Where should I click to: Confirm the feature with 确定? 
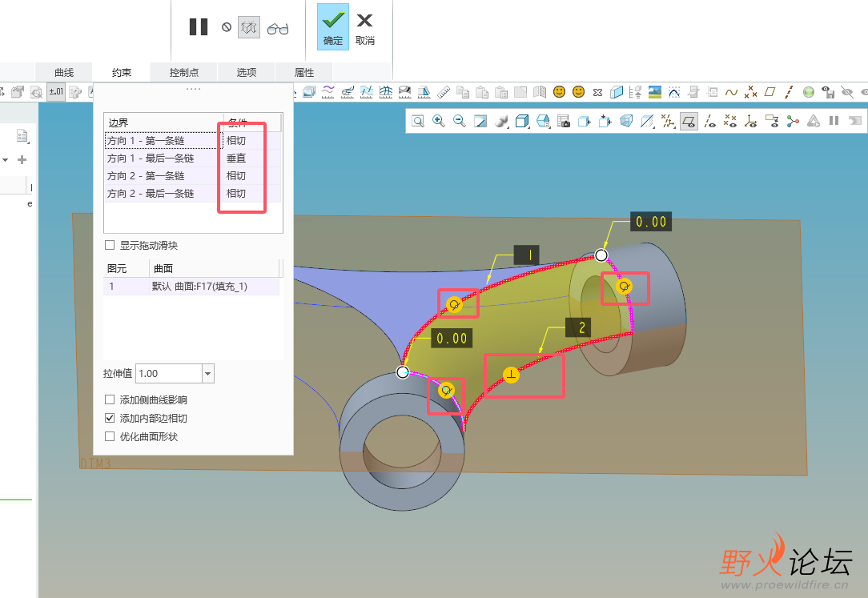point(332,27)
